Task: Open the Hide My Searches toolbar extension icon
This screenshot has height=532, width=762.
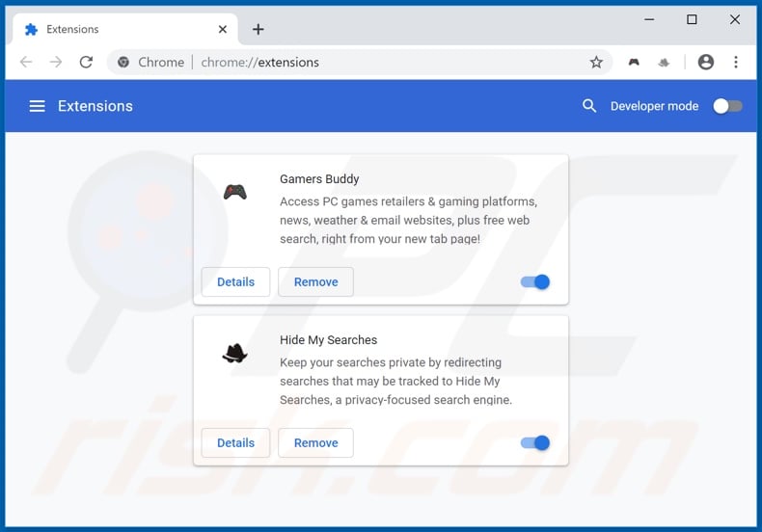Action: point(664,62)
